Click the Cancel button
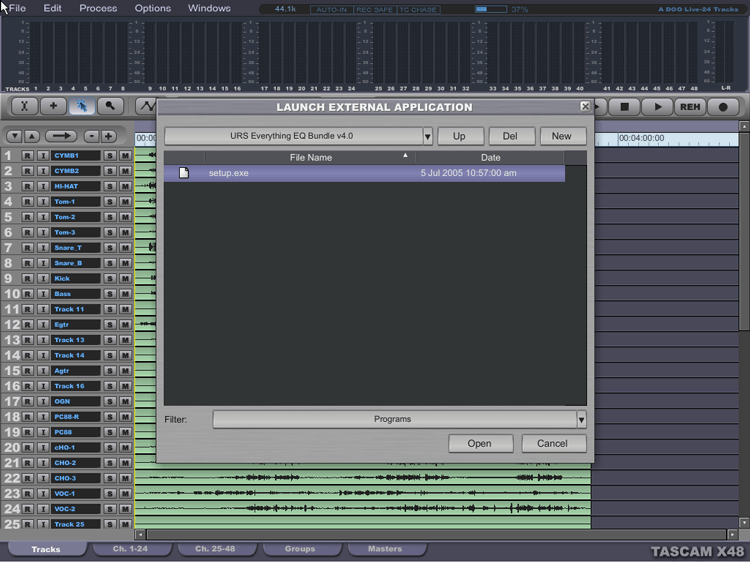This screenshot has height=562, width=750. point(552,443)
